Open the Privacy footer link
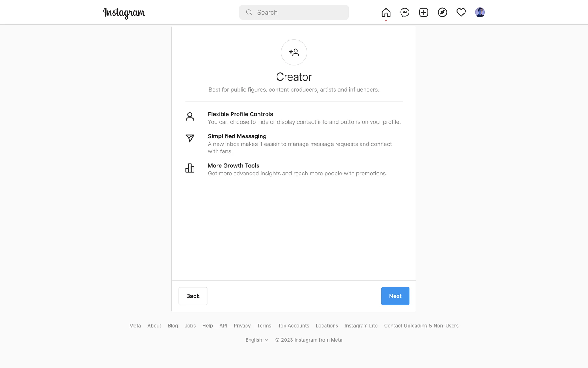Viewport: 588px width, 368px height. [242, 326]
